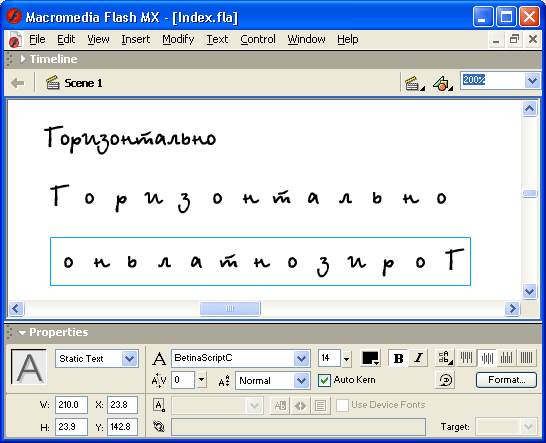Viewport: 546px width, 443px height.
Task: Click the Format... button
Action: click(x=507, y=380)
